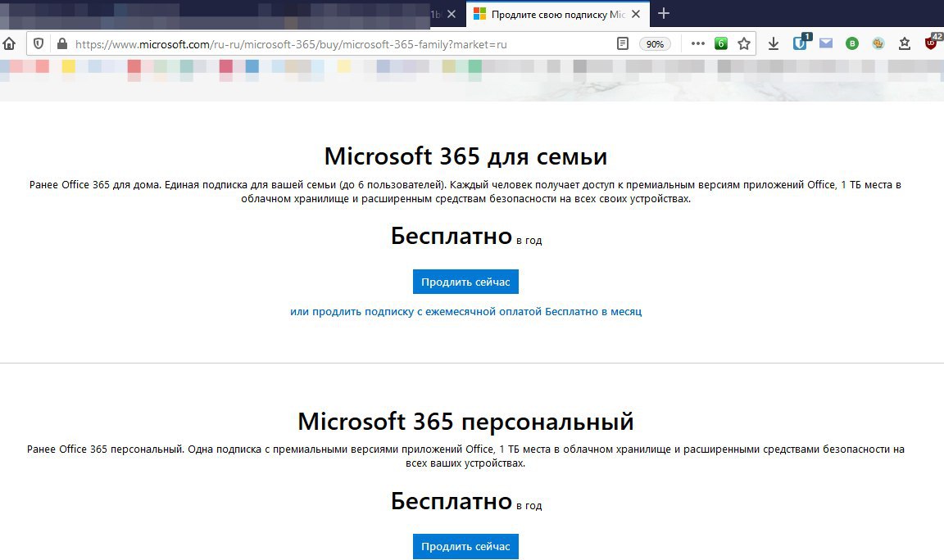Show the bookmarks menu star-tray icon

click(905, 43)
